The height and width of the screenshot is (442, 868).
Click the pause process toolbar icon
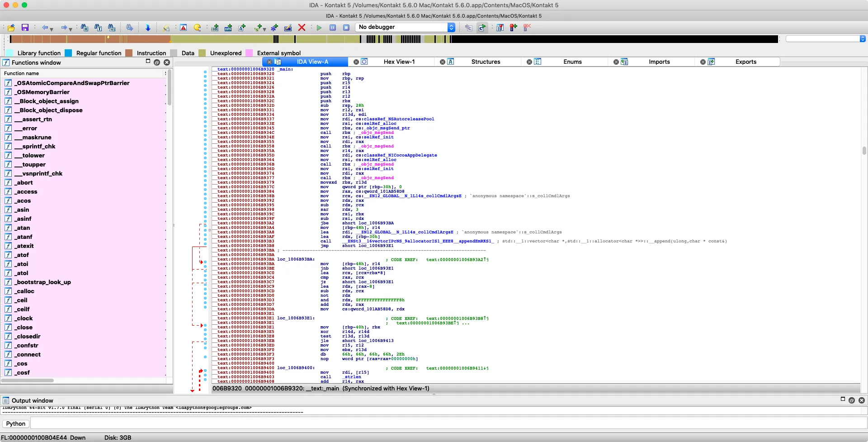point(333,28)
